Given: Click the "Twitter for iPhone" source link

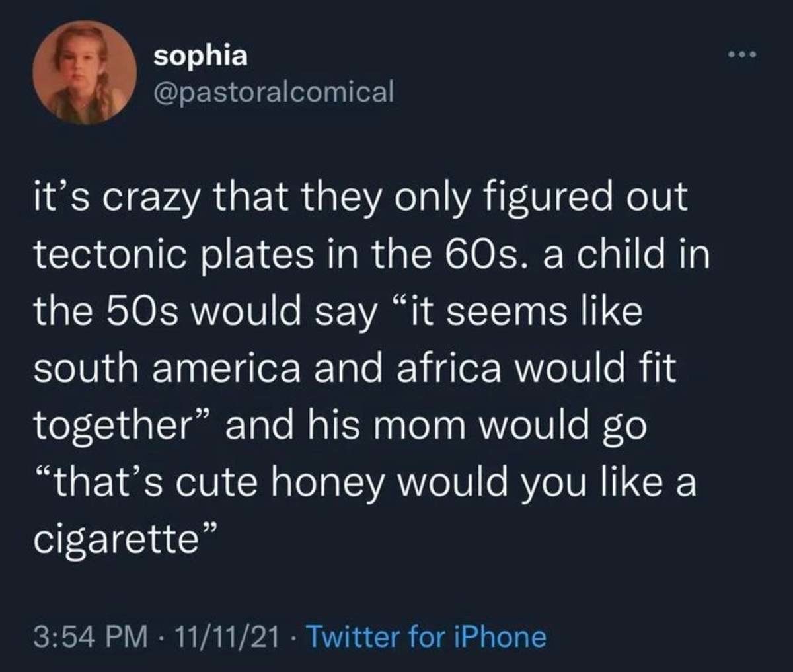Looking at the screenshot, I should (x=427, y=637).
